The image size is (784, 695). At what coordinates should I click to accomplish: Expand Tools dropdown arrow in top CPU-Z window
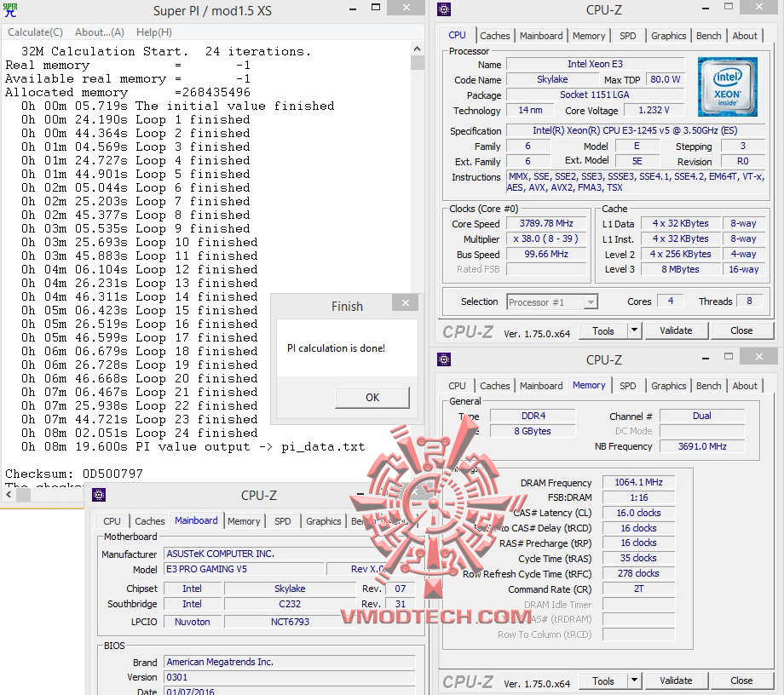(634, 330)
